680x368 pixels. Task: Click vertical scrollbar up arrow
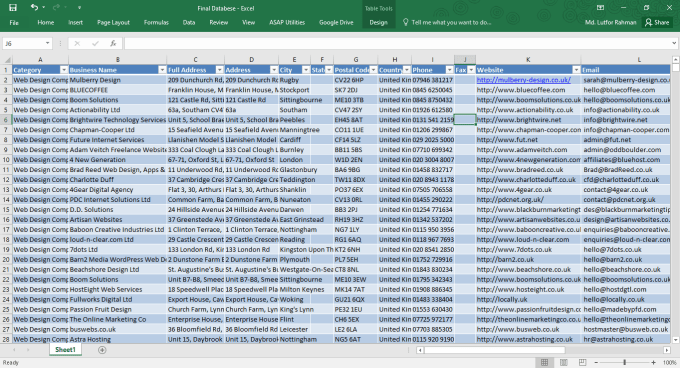(x=676, y=59)
